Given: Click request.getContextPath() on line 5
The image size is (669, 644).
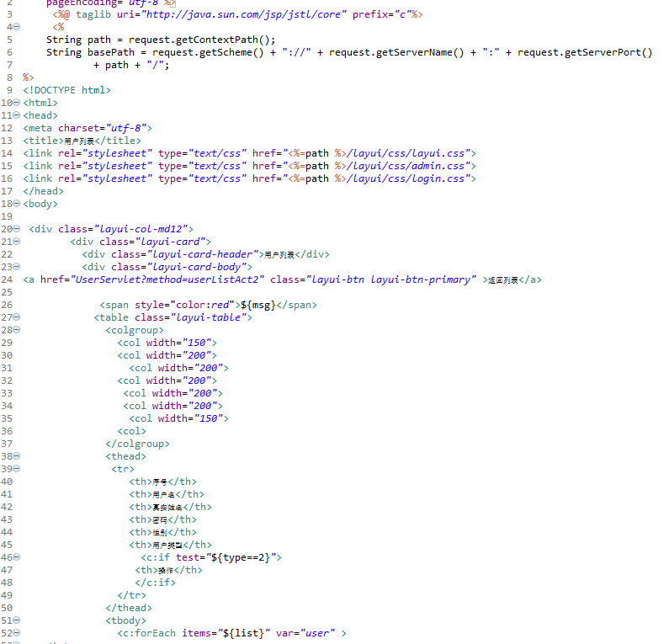Looking at the screenshot, I should (199, 40).
